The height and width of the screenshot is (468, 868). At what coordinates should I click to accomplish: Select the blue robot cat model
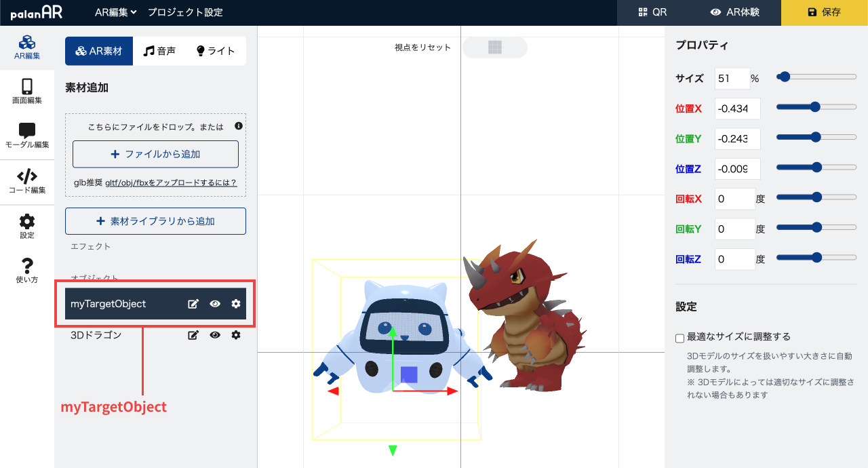(404, 337)
